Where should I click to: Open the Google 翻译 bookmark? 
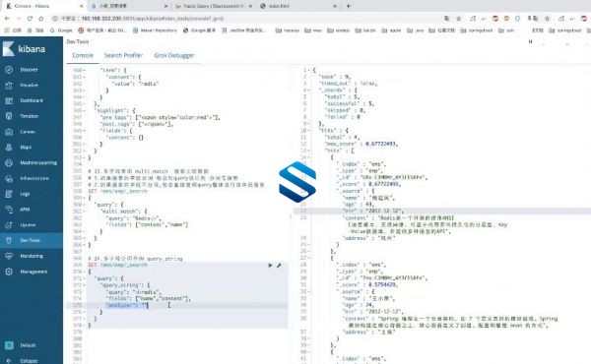(x=199, y=30)
